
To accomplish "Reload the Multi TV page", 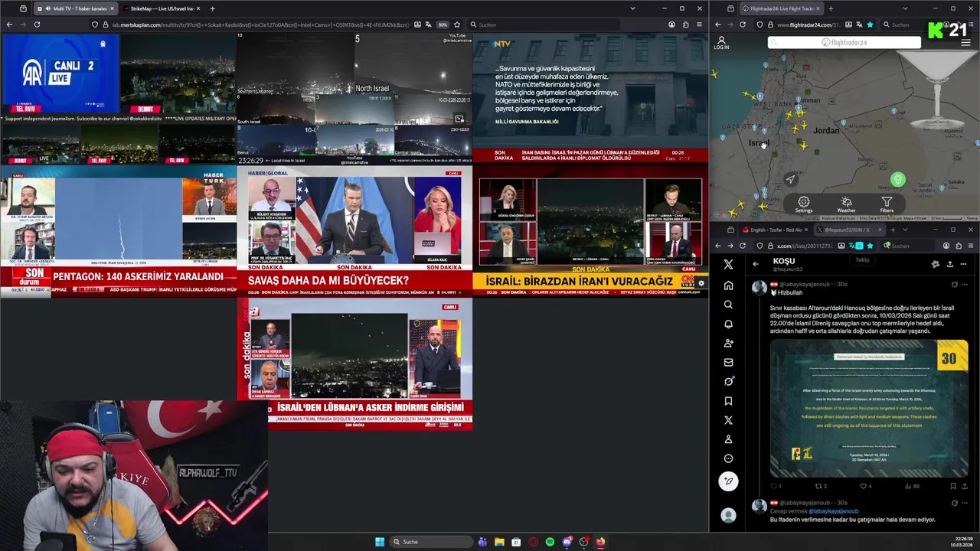I will click(x=37, y=24).
